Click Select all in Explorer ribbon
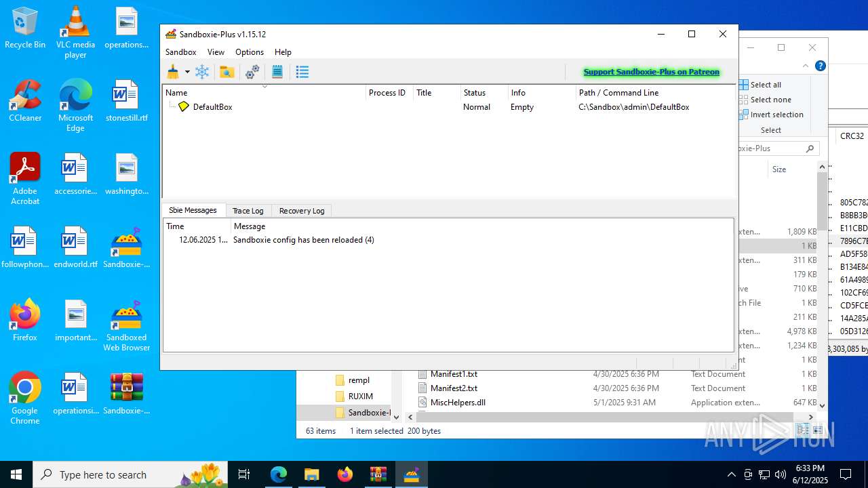The height and width of the screenshot is (488, 868). [759, 85]
